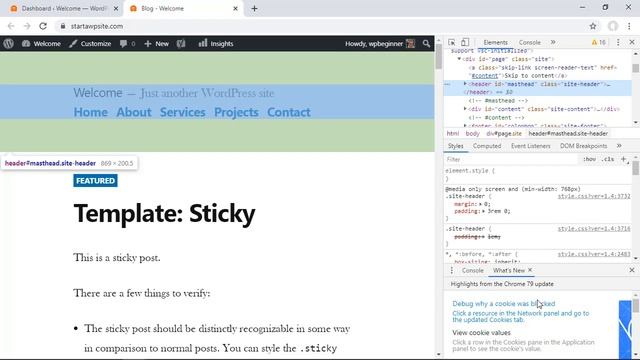This screenshot has width=640, height=360.
Task: Add a new style rule plus icon
Action: (624, 160)
